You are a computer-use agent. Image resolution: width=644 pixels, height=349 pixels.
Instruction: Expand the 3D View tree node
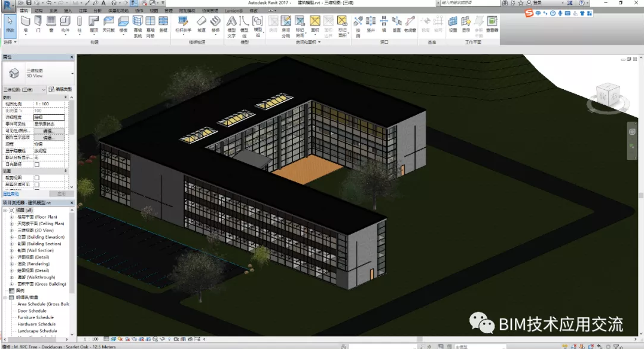click(12, 230)
